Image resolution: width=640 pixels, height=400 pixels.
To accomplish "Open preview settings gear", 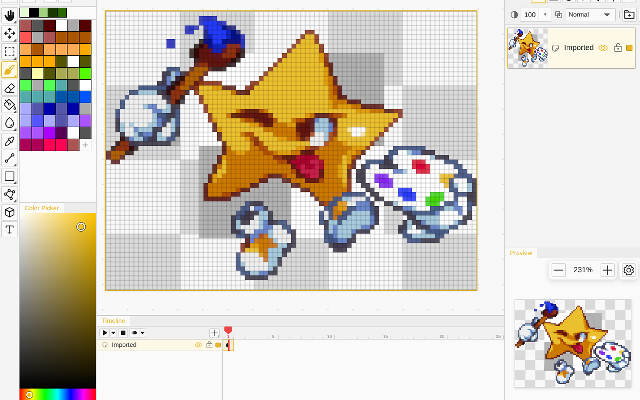I will pyautogui.click(x=629, y=270).
